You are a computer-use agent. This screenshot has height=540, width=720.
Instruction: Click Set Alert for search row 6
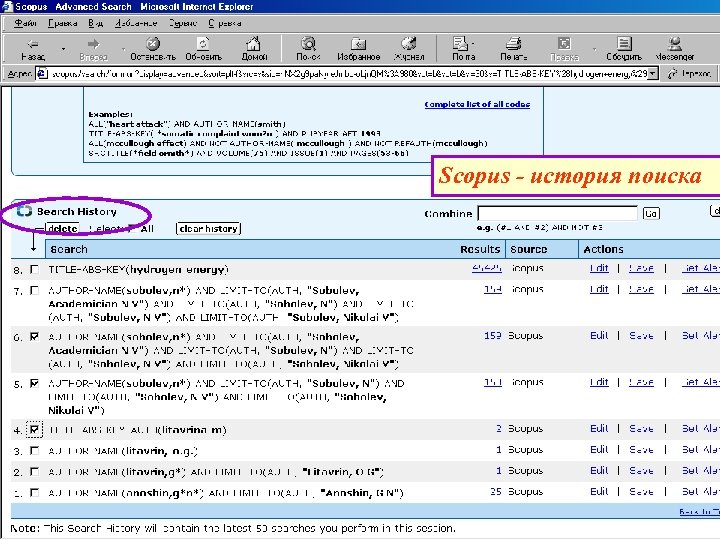coord(701,336)
